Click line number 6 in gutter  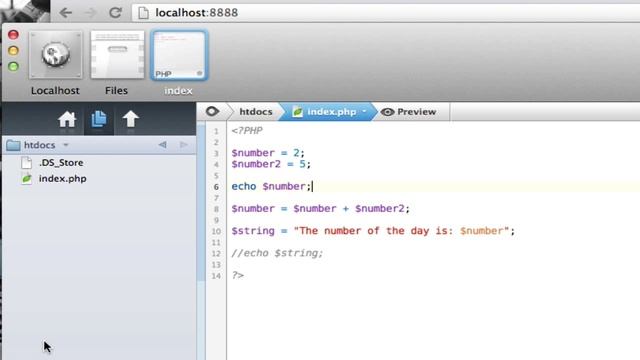pos(216,187)
